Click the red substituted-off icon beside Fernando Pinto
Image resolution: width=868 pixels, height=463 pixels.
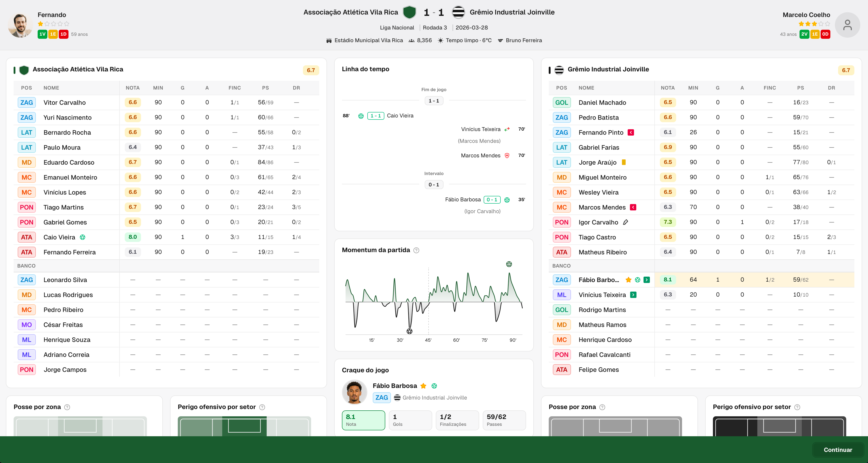tap(631, 132)
